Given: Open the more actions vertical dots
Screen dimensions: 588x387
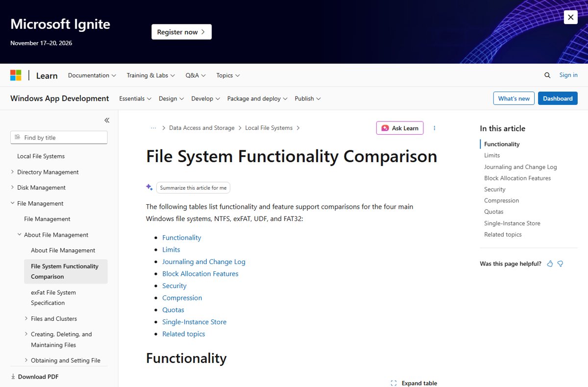Looking at the screenshot, I should [434, 128].
